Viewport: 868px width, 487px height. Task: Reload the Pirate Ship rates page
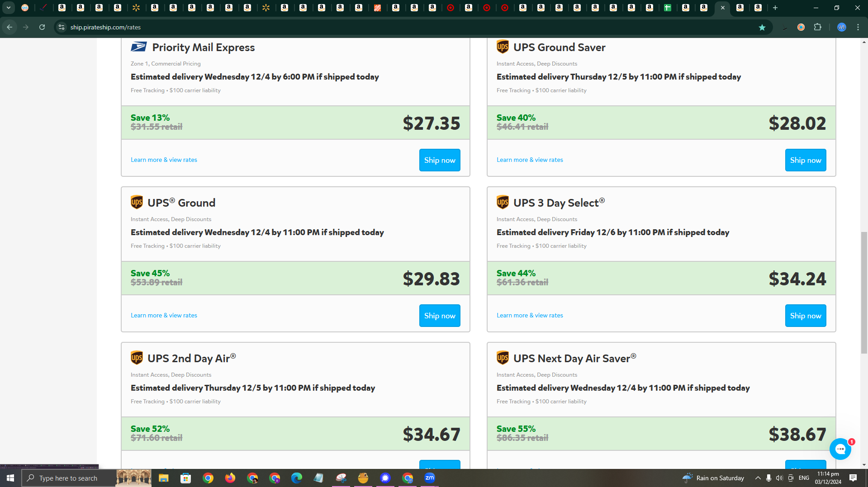click(42, 27)
